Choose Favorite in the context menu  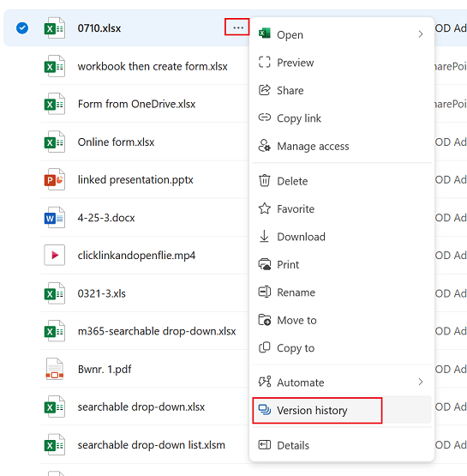tap(342, 209)
